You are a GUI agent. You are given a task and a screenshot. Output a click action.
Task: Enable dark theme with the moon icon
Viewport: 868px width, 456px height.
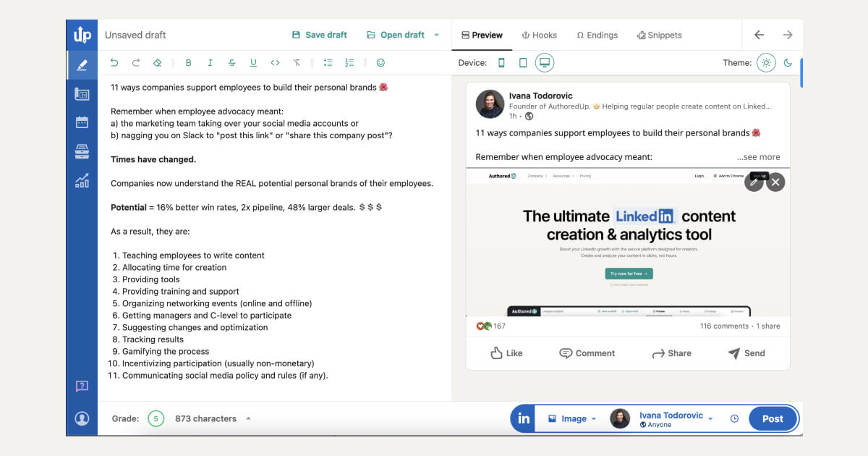(788, 62)
